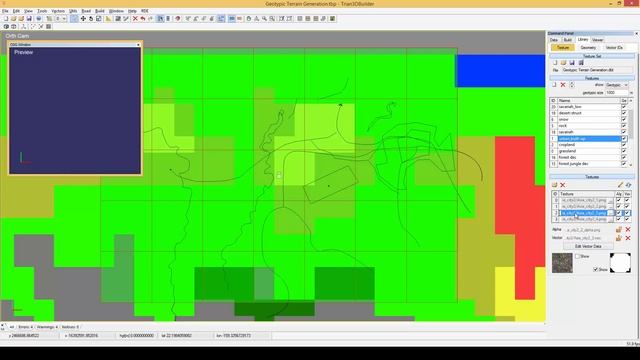This screenshot has width=640, height=360.
Task: Click the save icon under Texture Set
Action: tap(572, 62)
